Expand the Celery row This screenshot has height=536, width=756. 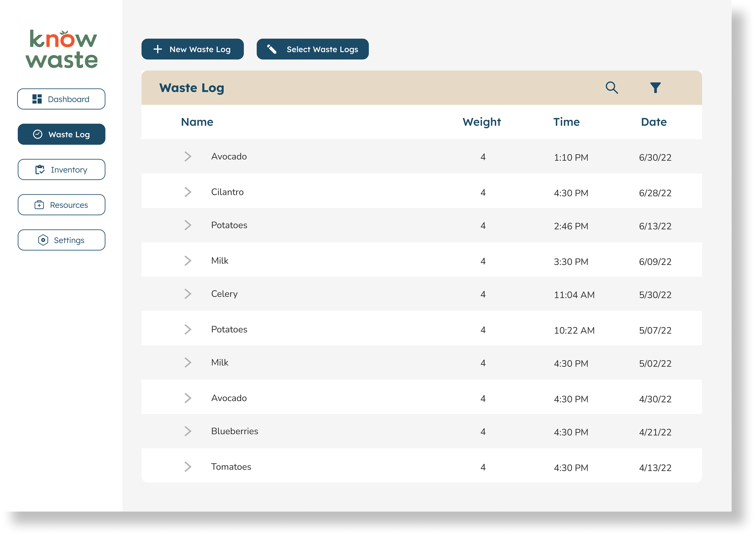click(188, 294)
